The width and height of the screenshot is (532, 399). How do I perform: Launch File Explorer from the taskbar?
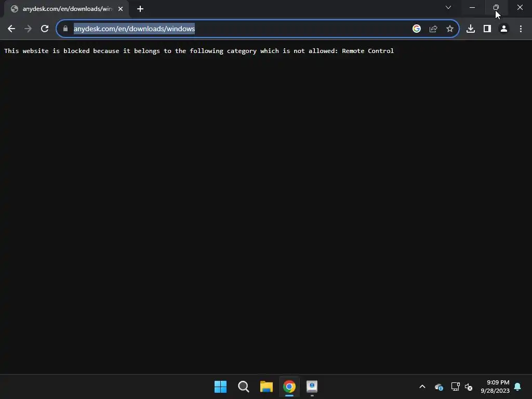pyautogui.click(x=267, y=387)
